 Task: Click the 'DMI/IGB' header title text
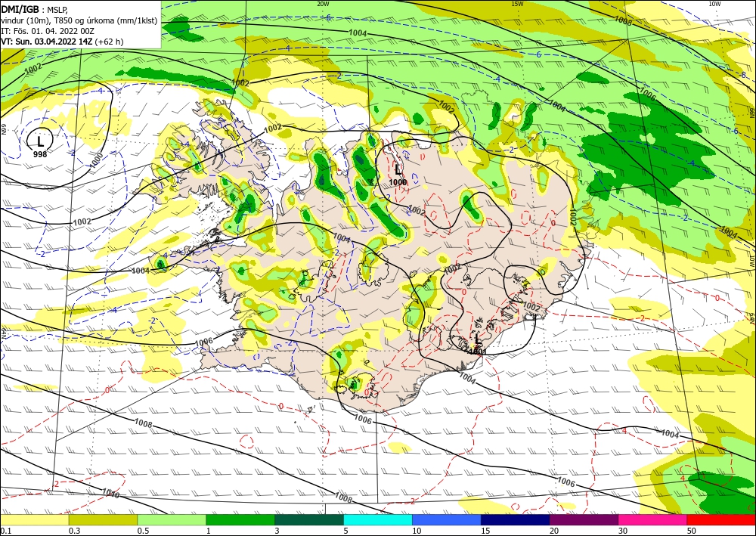click(20, 9)
